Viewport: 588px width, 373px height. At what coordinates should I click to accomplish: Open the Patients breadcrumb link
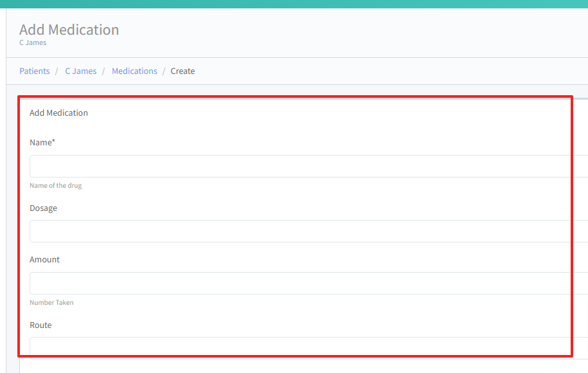tap(35, 71)
